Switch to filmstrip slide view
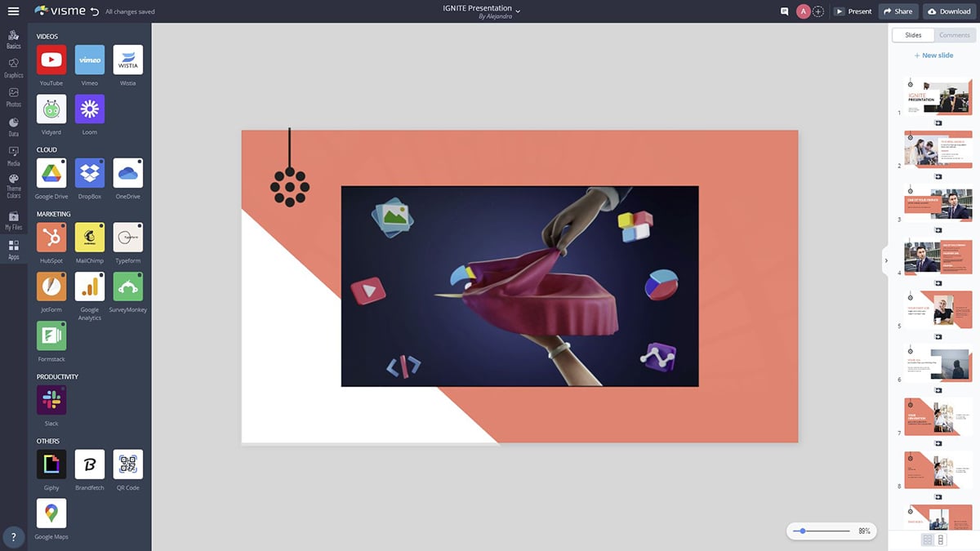This screenshot has width=980, height=551. (941, 540)
